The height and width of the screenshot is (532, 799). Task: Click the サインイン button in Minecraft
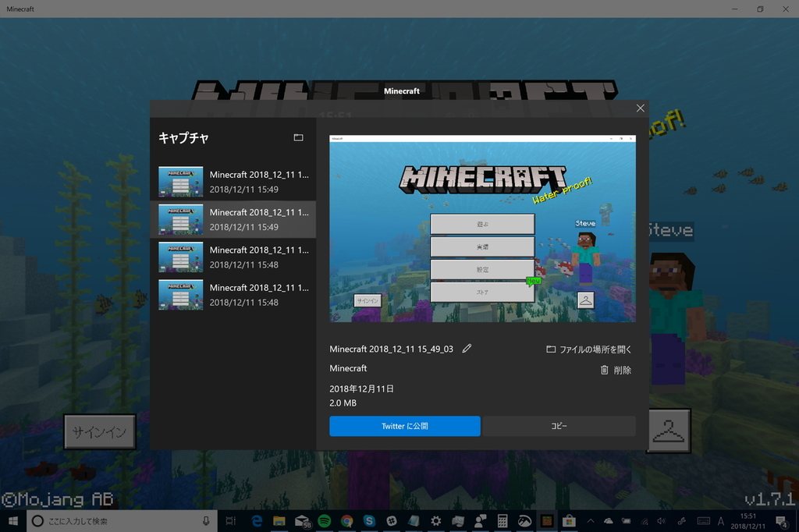(x=100, y=432)
